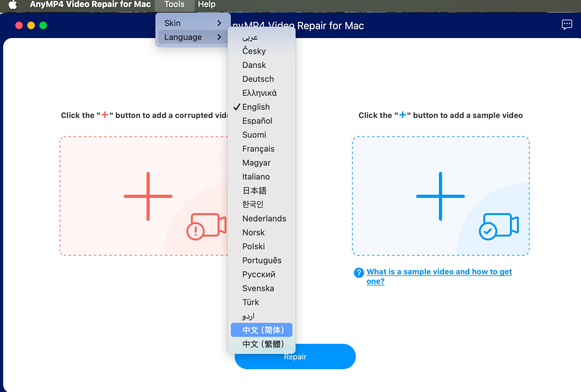Switch language to Deutsch
The width and height of the screenshot is (581, 392).
click(x=258, y=79)
